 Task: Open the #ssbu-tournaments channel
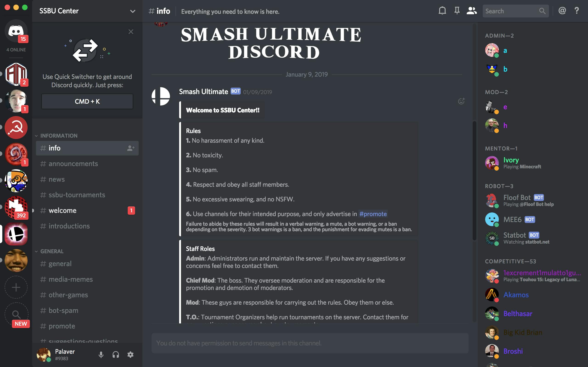[x=76, y=195]
